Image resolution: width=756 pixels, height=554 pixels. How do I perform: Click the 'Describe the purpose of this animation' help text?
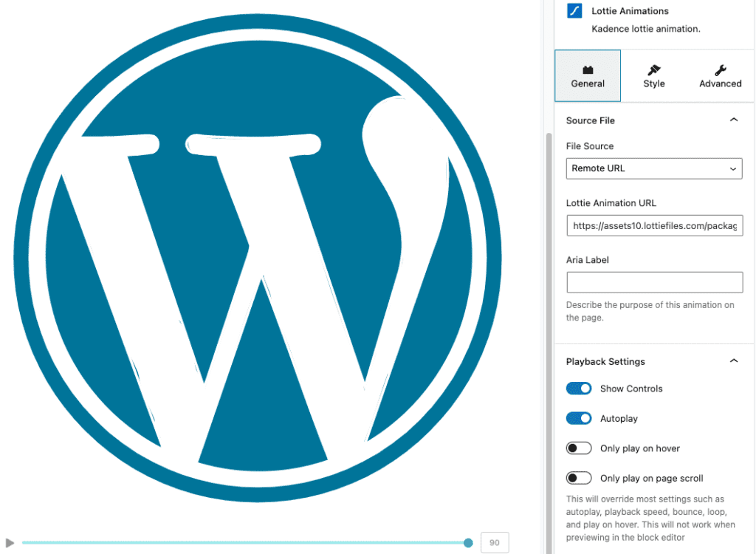pyautogui.click(x=650, y=311)
